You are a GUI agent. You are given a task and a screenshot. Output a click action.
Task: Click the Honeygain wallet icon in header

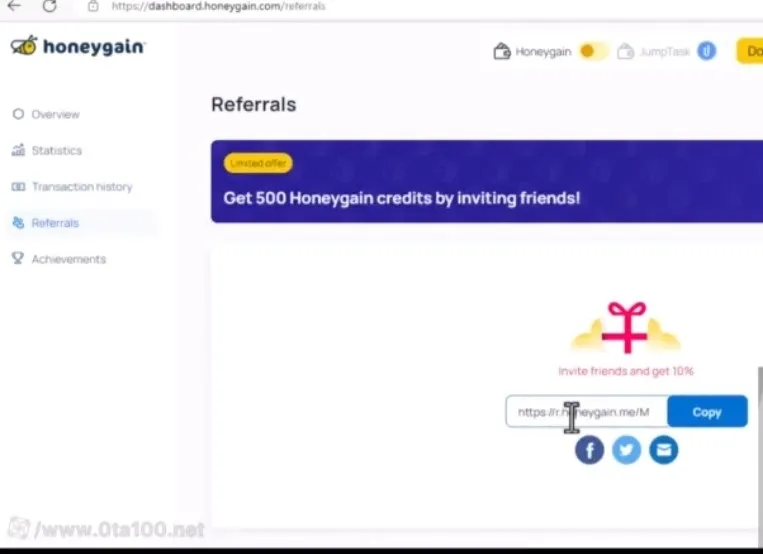pos(502,51)
